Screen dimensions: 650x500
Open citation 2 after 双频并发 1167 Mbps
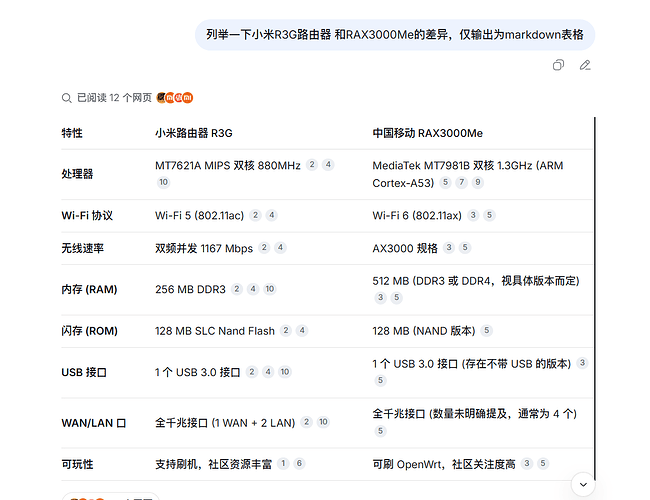(264, 248)
